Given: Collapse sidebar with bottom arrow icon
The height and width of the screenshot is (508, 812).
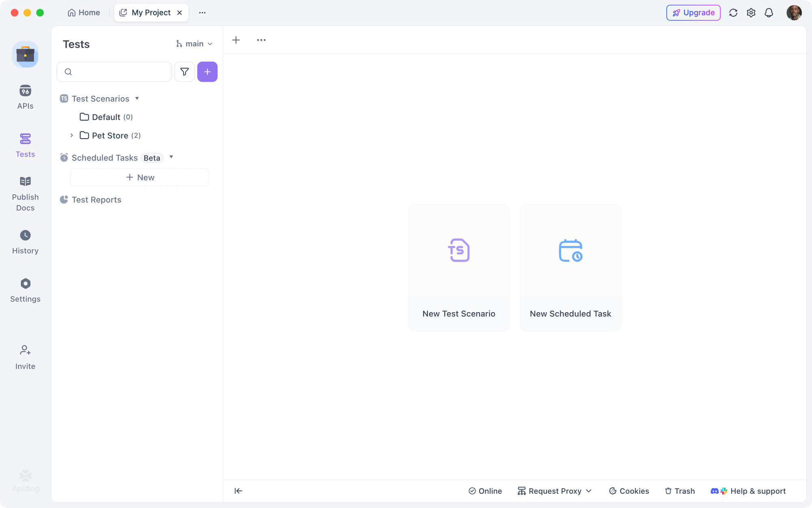Looking at the screenshot, I should point(238,491).
